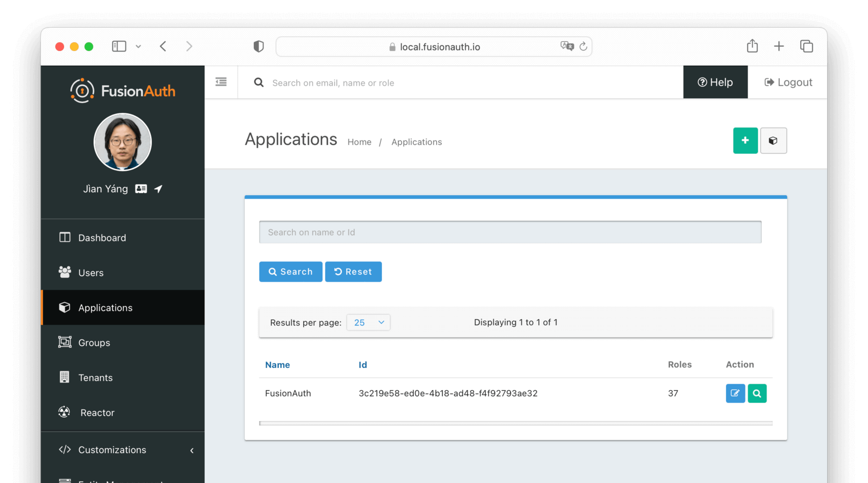Open the Safari privacy shield report
868x483 pixels.
pyautogui.click(x=259, y=47)
